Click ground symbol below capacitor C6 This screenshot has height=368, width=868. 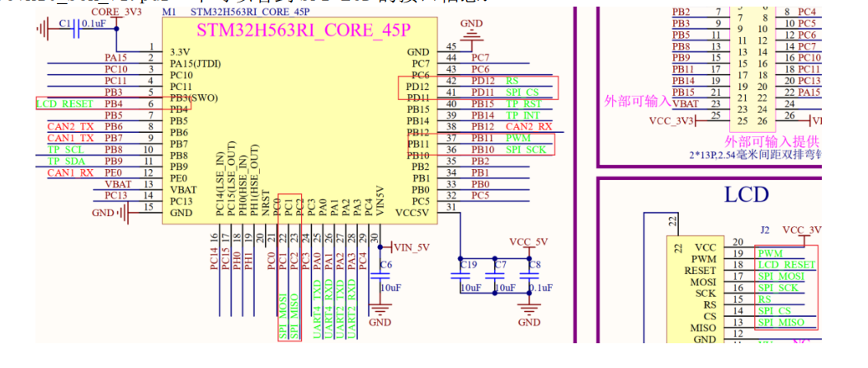point(380,310)
